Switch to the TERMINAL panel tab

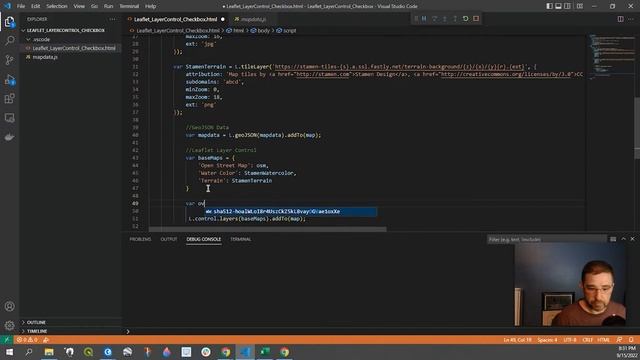point(240,239)
